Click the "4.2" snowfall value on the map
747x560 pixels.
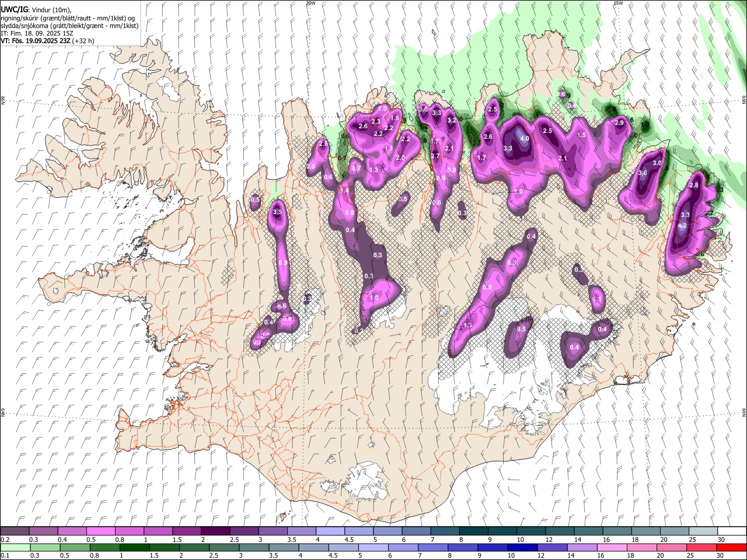tap(682, 225)
